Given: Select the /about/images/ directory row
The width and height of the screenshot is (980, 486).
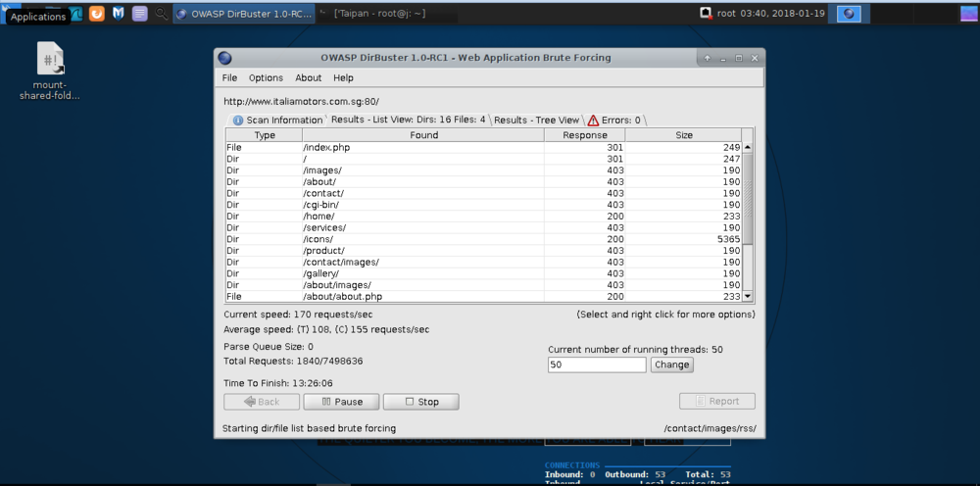Looking at the screenshot, I should 484,285.
